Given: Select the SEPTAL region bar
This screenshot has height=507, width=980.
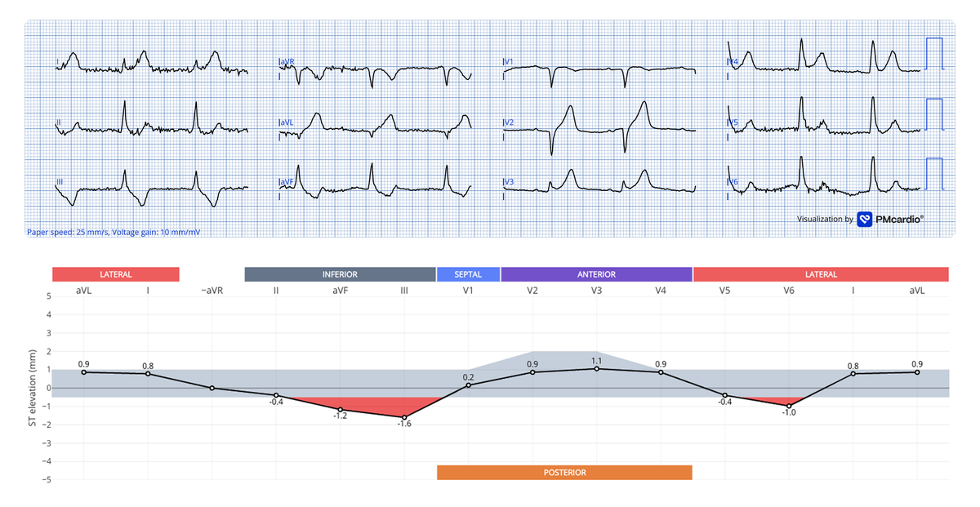Looking at the screenshot, I should (468, 274).
